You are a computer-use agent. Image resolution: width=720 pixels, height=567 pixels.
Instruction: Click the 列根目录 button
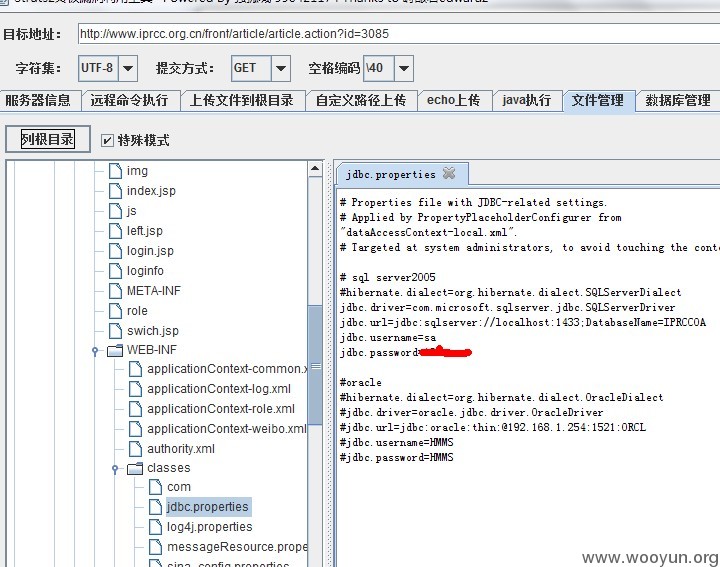(48, 139)
